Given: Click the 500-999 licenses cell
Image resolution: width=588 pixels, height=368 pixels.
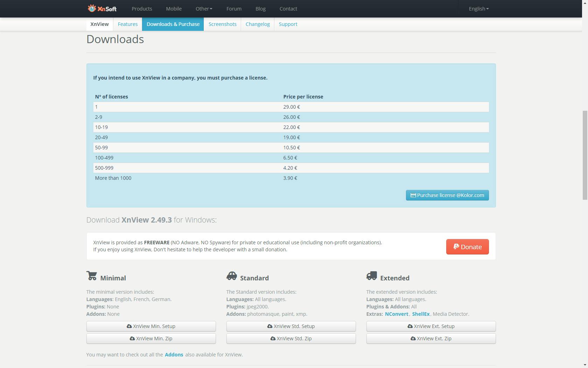Looking at the screenshot, I should point(188,168).
